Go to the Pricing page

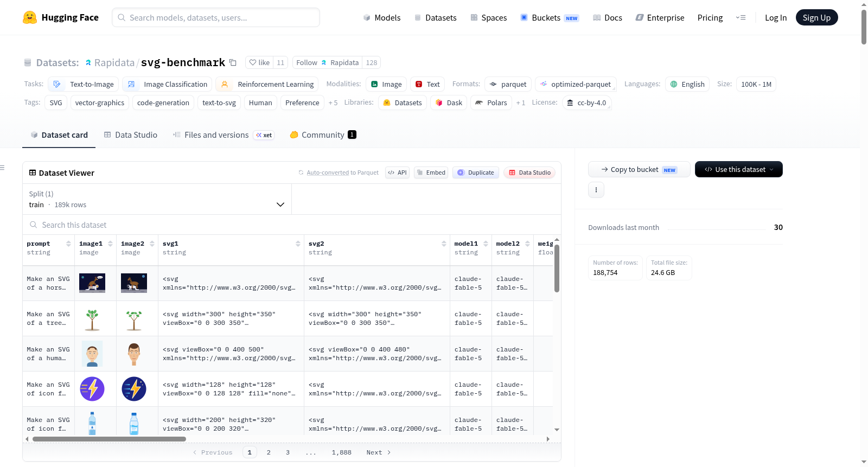click(710, 17)
